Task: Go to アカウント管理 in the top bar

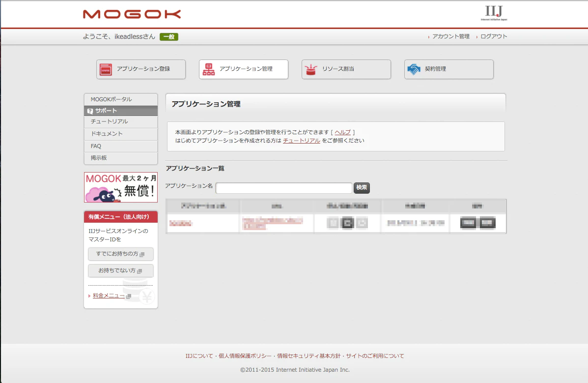Action: point(451,36)
